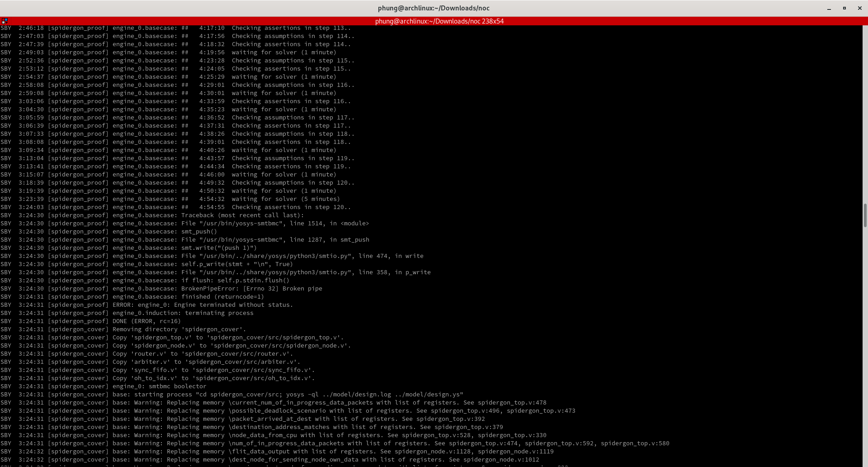Screen dimensions: 868x467
Task: Click the Copy 'router.v' log line
Action: point(203,354)
